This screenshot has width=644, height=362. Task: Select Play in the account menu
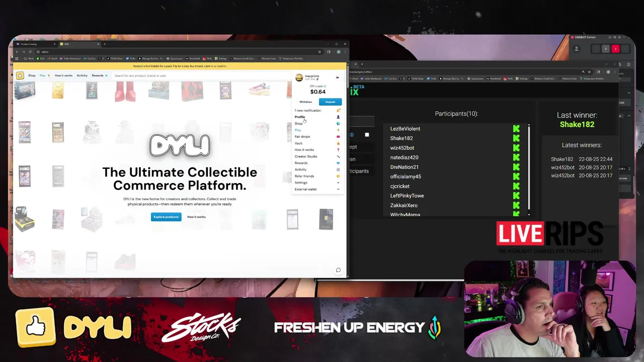pyautogui.click(x=298, y=130)
